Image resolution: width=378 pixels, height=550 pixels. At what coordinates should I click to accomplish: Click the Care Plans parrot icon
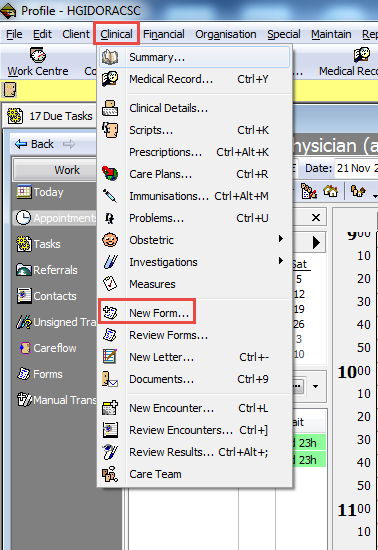(x=110, y=174)
